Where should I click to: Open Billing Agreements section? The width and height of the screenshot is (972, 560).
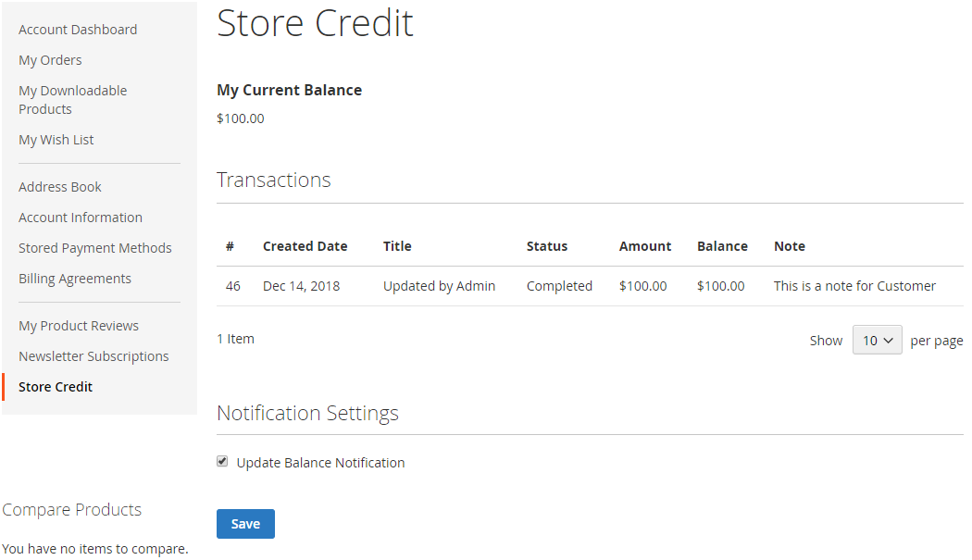[x=75, y=279]
